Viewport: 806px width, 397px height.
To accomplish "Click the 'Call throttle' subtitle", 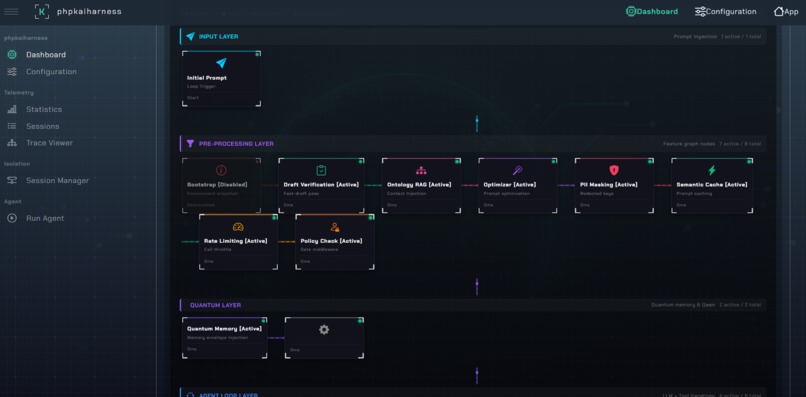I will pos(217,249).
